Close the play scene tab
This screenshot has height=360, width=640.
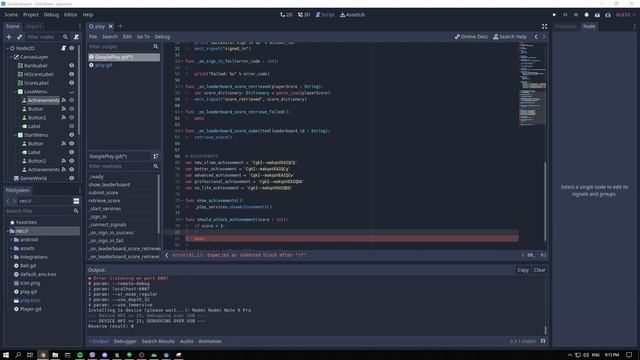click(111, 26)
